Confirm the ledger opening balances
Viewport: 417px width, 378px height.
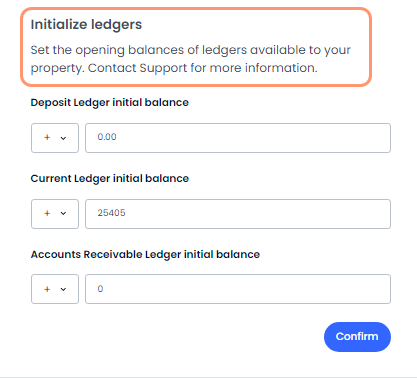click(x=357, y=337)
